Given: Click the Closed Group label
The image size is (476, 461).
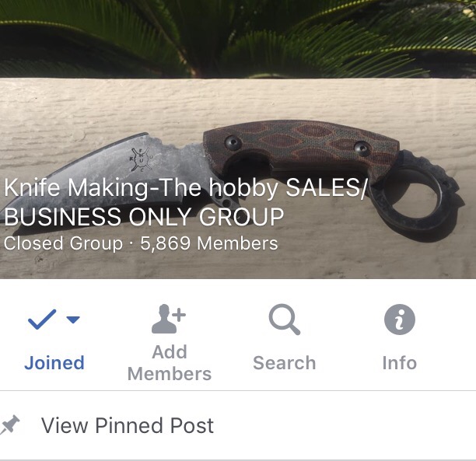Looking at the screenshot, I should pyautogui.click(x=63, y=243).
